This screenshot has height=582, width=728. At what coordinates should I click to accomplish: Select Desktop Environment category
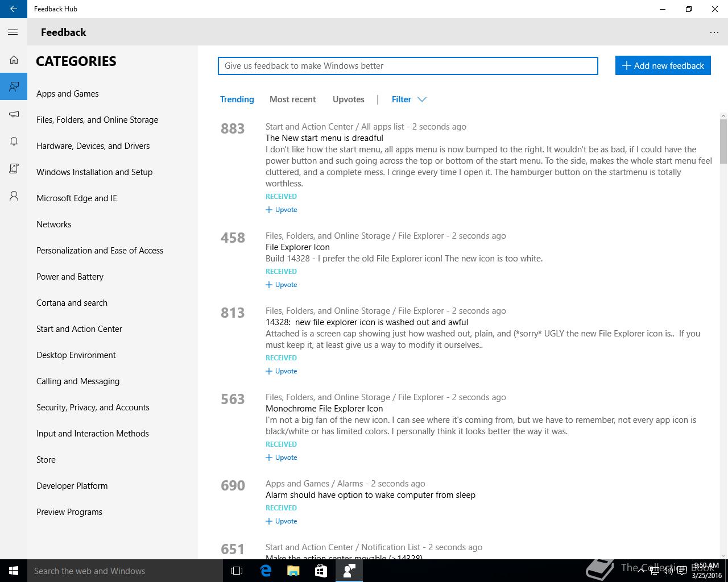[x=76, y=355]
